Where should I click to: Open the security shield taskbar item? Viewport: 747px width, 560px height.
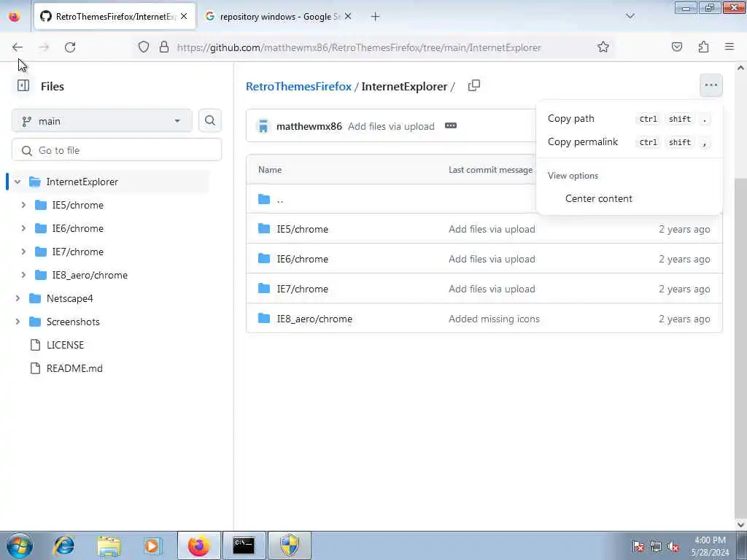click(289, 545)
